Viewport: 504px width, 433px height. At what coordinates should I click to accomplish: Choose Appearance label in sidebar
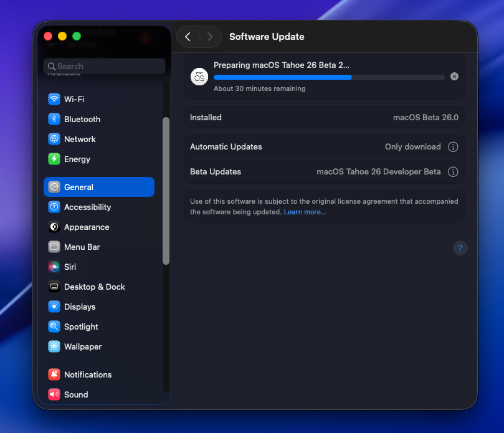tap(87, 227)
